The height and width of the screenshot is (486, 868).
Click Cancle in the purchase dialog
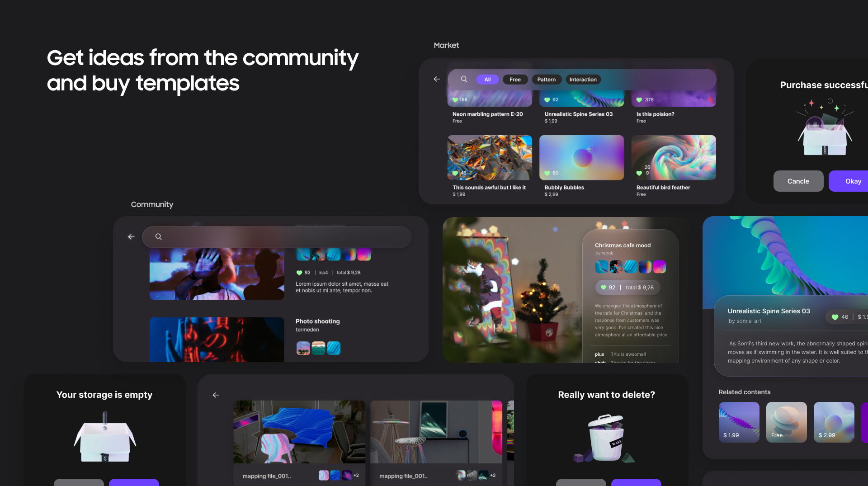click(x=798, y=181)
